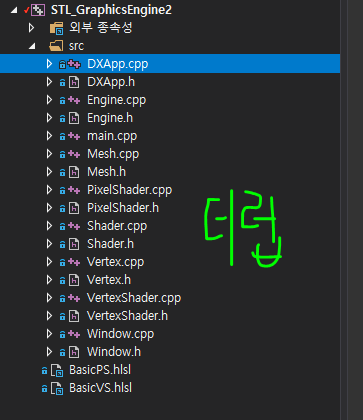Expand the Mesh.cpp node arrow
This screenshot has width=363, height=420.
[49, 154]
